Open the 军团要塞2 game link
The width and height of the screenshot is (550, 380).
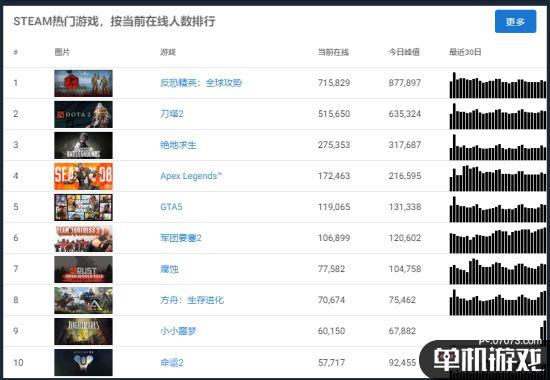point(181,238)
